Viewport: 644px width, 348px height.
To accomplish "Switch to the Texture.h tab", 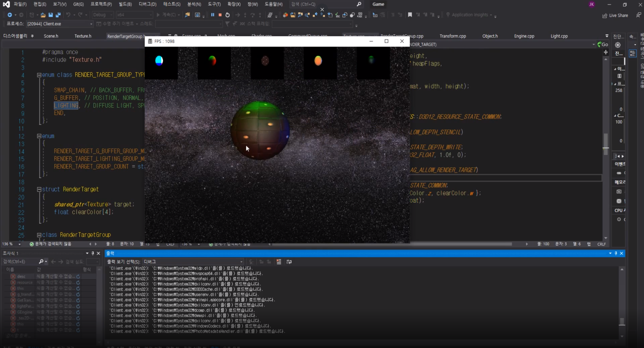I will (83, 36).
